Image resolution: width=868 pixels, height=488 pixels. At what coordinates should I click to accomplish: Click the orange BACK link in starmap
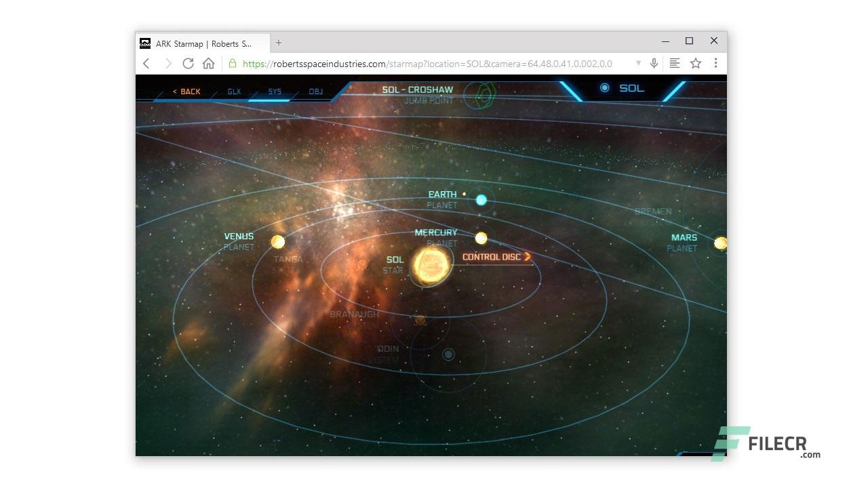[x=186, y=91]
